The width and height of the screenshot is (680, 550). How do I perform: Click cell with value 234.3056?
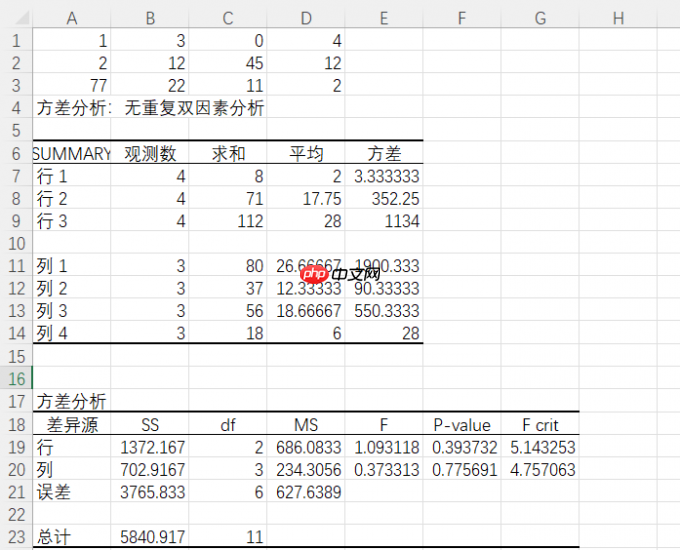[306, 470]
